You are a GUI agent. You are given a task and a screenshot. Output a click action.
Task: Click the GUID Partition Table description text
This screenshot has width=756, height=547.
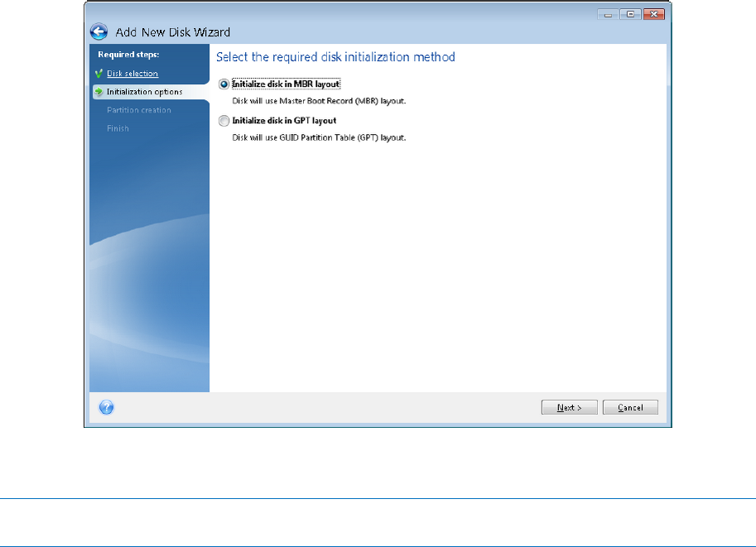(x=319, y=138)
